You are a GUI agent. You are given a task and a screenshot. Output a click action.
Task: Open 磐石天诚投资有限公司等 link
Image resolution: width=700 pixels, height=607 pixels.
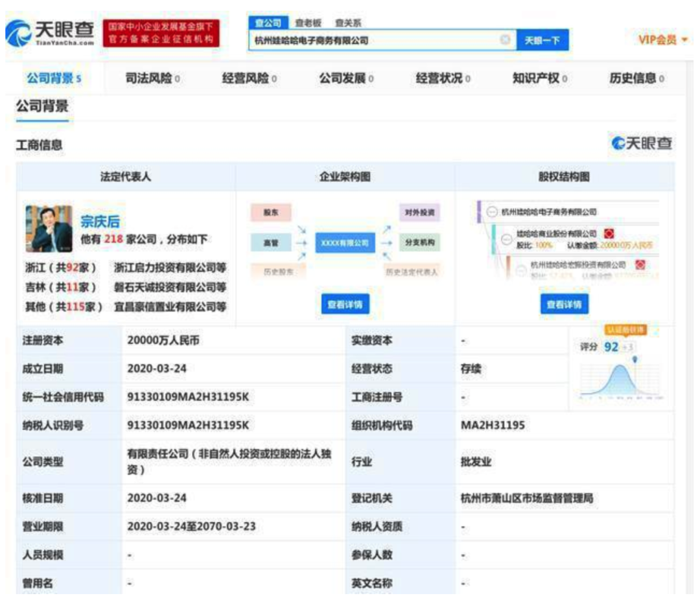click(x=170, y=288)
